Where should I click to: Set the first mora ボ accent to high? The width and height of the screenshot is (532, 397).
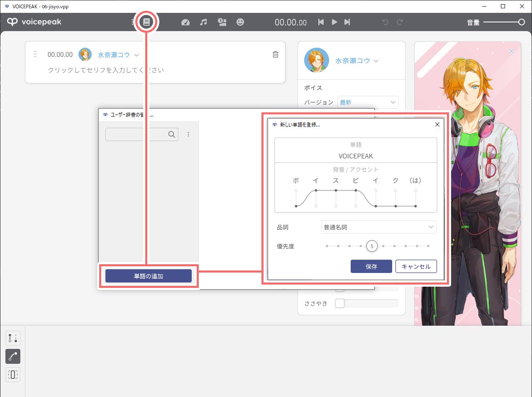pyautogui.click(x=296, y=190)
